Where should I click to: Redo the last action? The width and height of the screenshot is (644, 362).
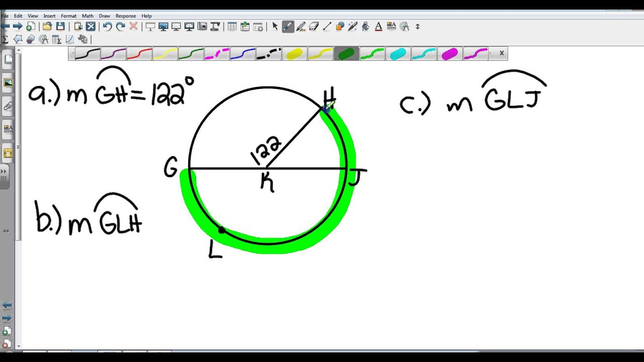(x=120, y=27)
